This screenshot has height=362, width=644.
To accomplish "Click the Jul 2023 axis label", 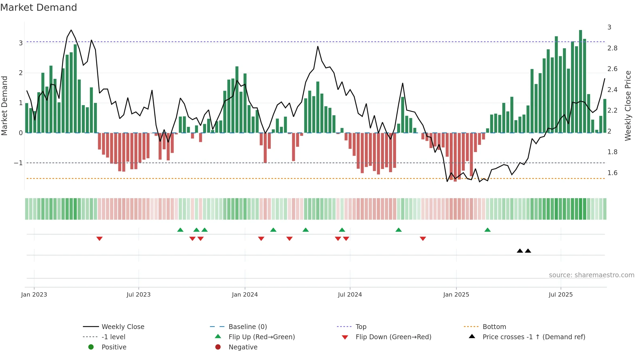I will [138, 294].
